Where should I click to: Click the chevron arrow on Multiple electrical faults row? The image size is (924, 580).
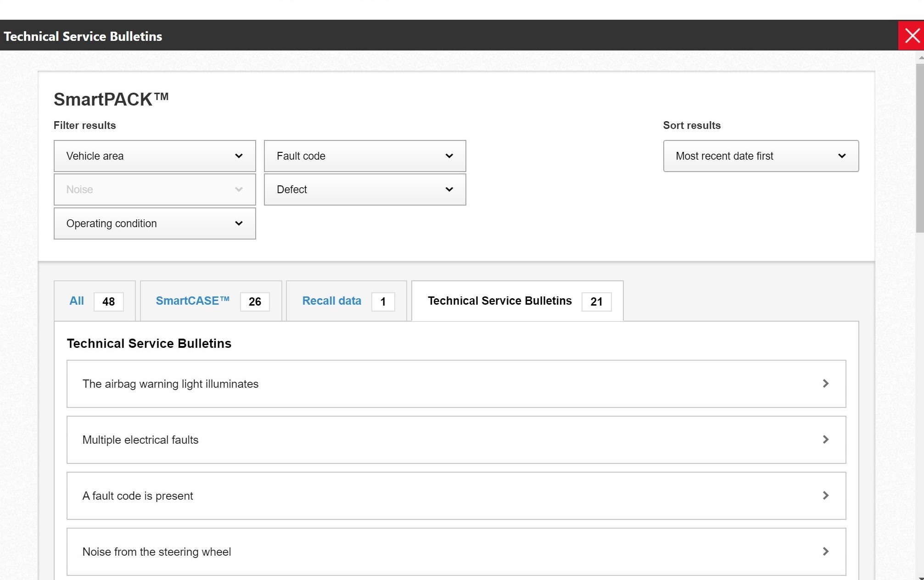(x=825, y=440)
